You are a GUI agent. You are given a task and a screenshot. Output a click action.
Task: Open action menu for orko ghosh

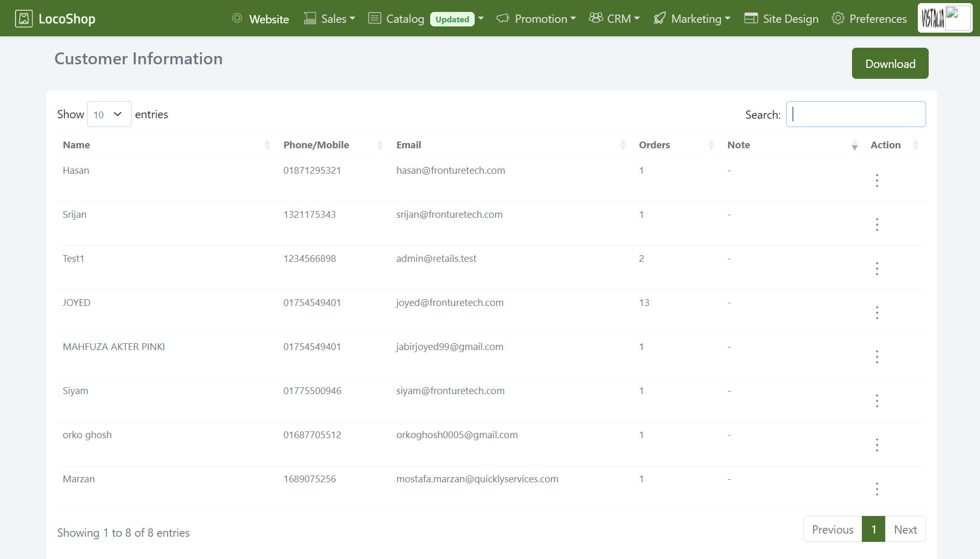(877, 445)
